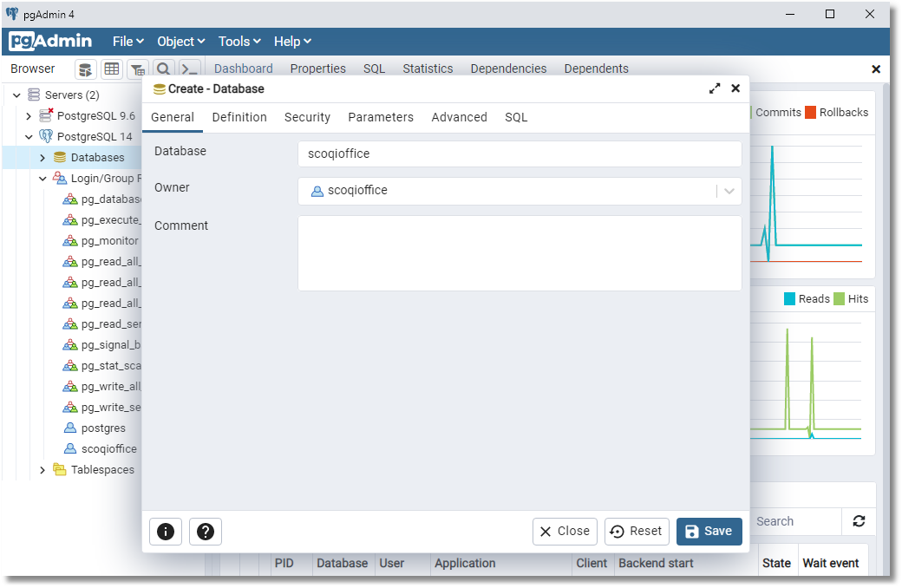Expand the Tablespaces node
Image resolution: width=902 pixels, height=588 pixels.
pyautogui.click(x=42, y=469)
